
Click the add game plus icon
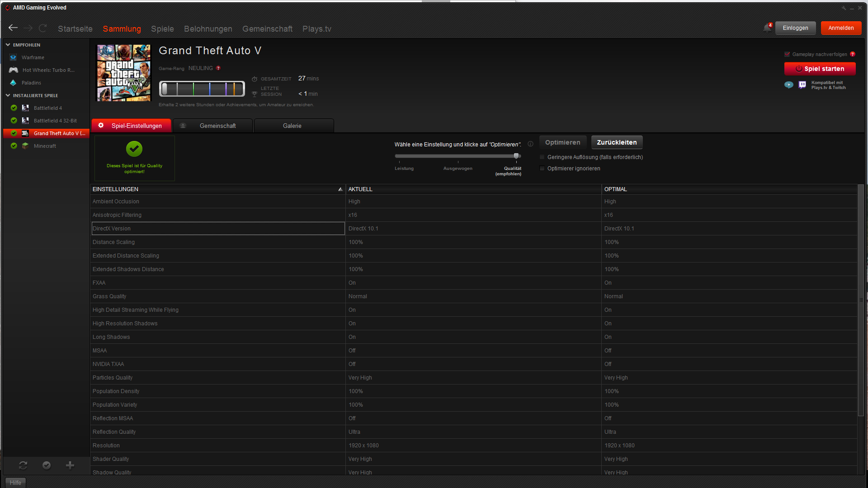70,465
